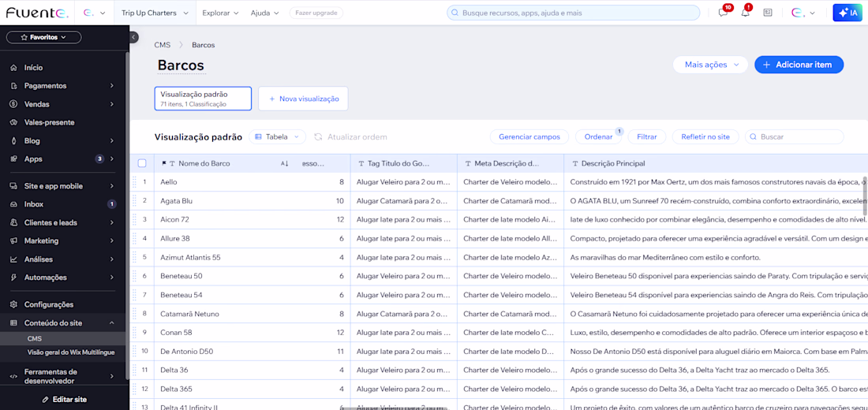Click the Fluente logo
Viewport: 868px width, 410px height.
tap(37, 12)
